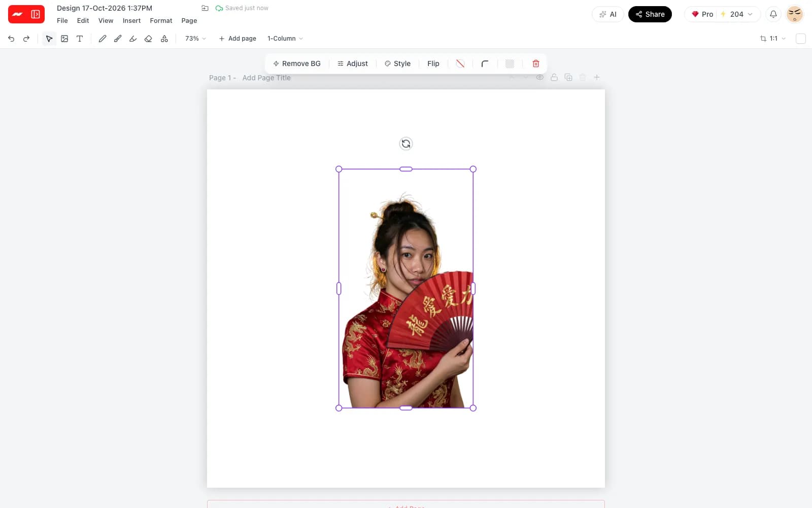The image size is (812, 508).
Task: Select the Text tool
Action: [x=80, y=39]
